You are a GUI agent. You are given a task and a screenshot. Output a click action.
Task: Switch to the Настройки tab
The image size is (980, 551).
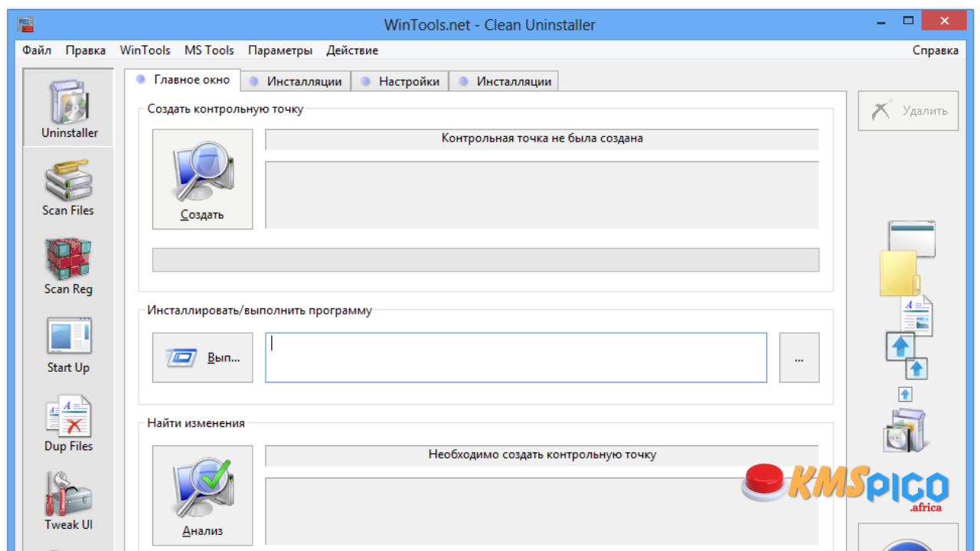(400, 81)
